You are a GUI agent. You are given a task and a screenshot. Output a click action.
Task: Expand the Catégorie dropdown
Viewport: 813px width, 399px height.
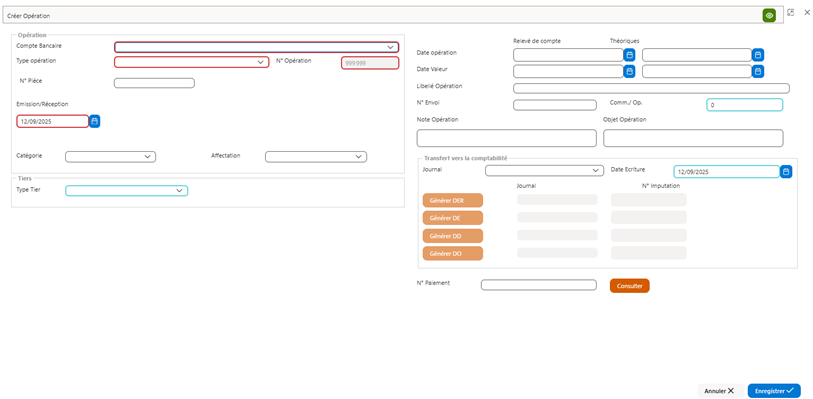(110, 156)
